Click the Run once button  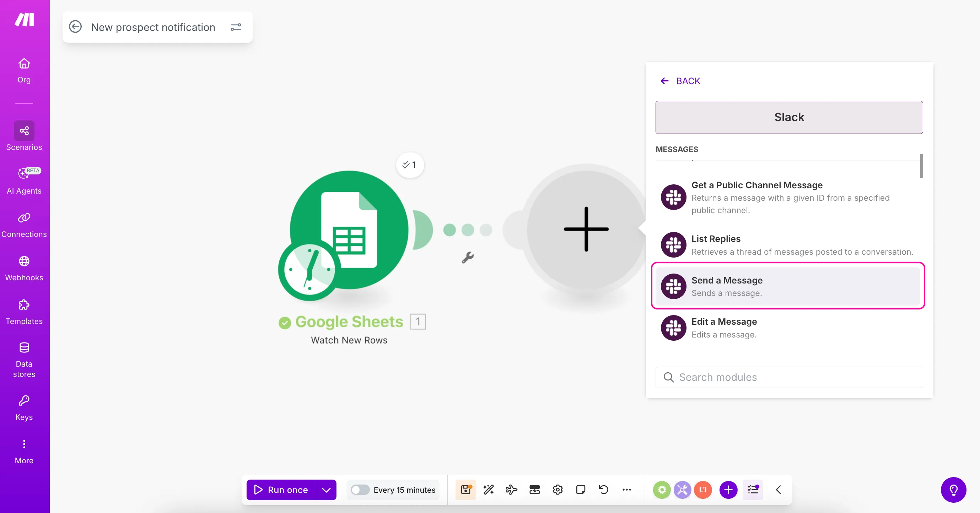[x=281, y=490]
